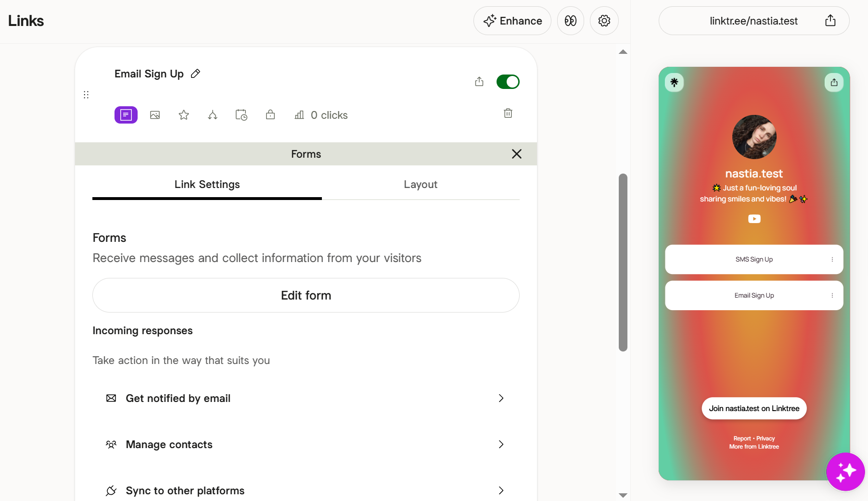Click the vertical scrollbar thumb
This screenshot has height=501, width=868.
(623, 263)
